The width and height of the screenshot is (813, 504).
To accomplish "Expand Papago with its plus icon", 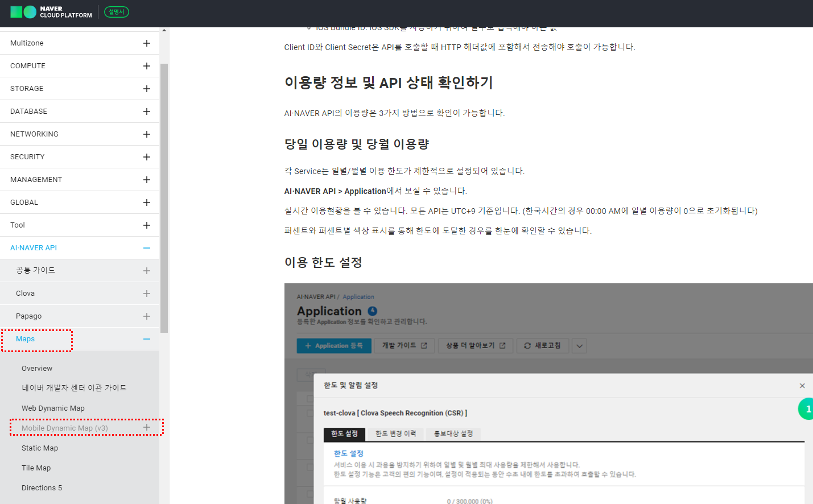I will [x=147, y=316].
